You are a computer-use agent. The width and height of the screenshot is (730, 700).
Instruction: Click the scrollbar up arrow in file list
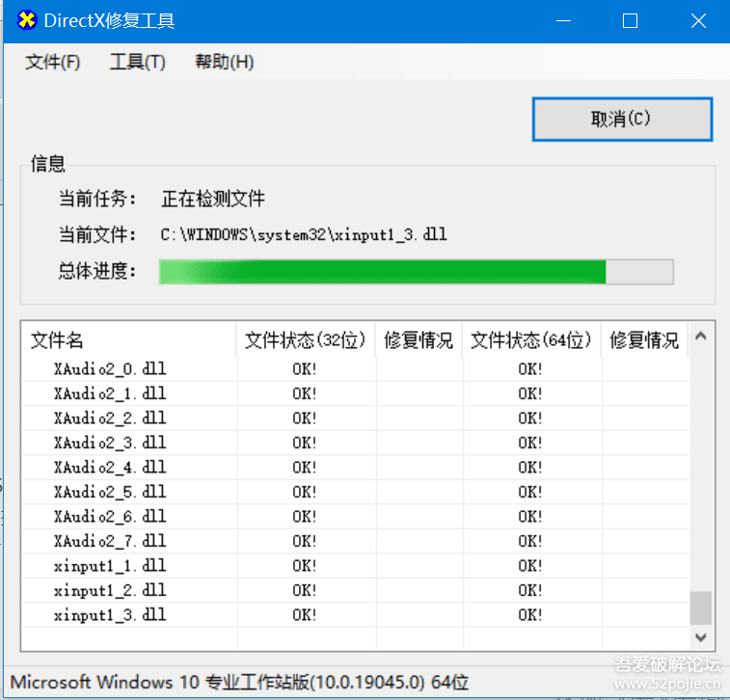pyautogui.click(x=700, y=337)
